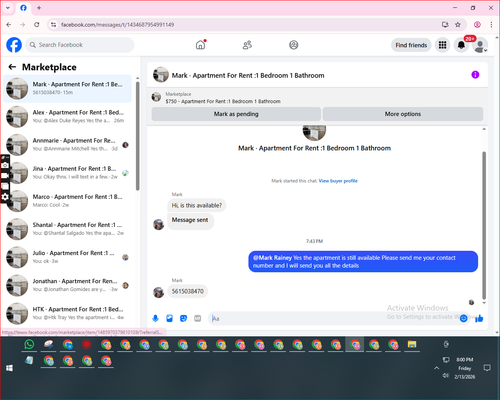Viewport: 500px width, 400px height.
Task: Open the volume control in system tray
Action: (x=446, y=376)
